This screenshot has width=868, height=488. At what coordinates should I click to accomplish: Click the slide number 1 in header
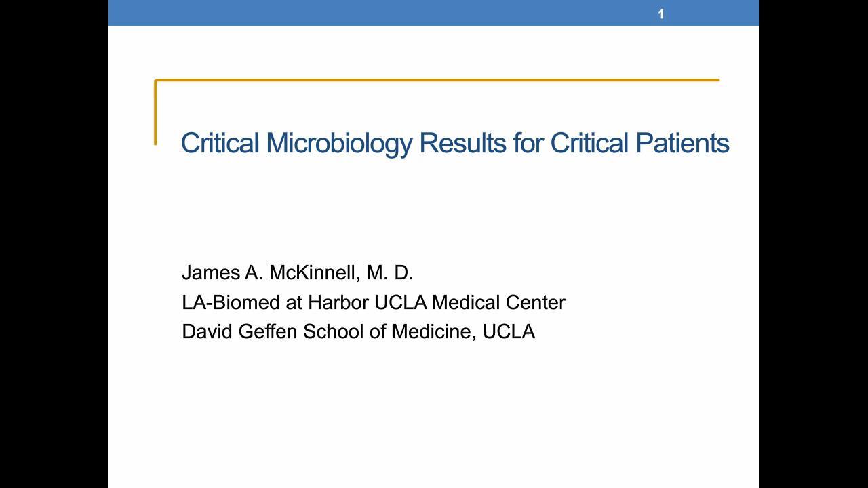pyautogui.click(x=661, y=14)
